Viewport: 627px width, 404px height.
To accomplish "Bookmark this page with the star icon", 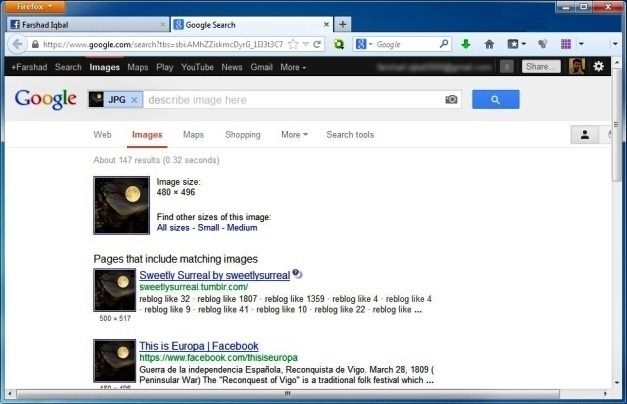I will [x=293, y=44].
